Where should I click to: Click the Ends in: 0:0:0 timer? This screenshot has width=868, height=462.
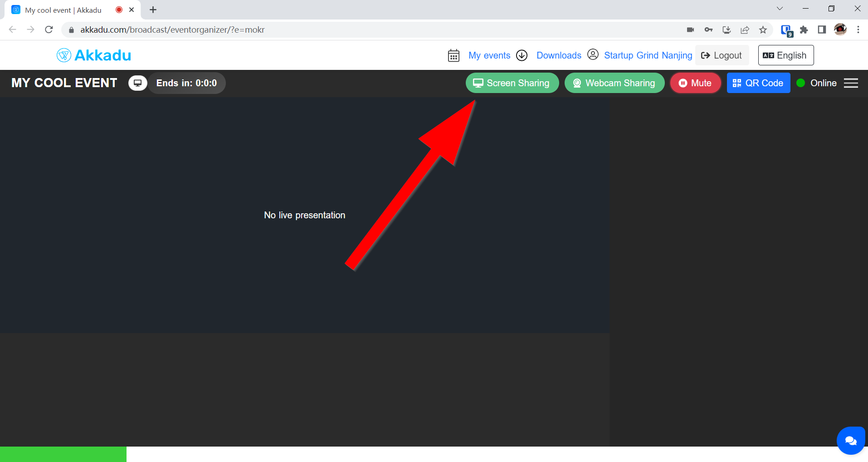point(186,83)
